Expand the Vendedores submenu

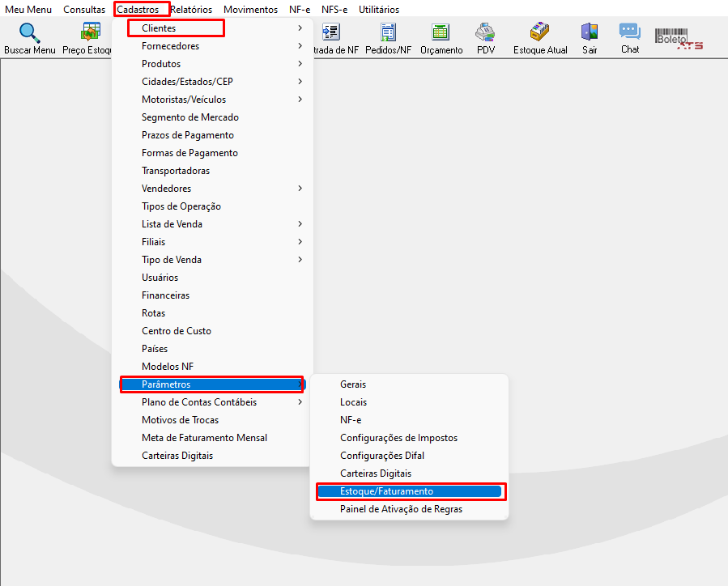[x=213, y=189]
